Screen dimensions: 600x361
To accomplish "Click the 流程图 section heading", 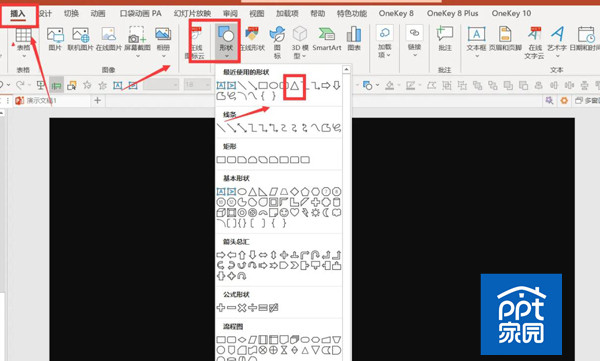I will pos(233,326).
